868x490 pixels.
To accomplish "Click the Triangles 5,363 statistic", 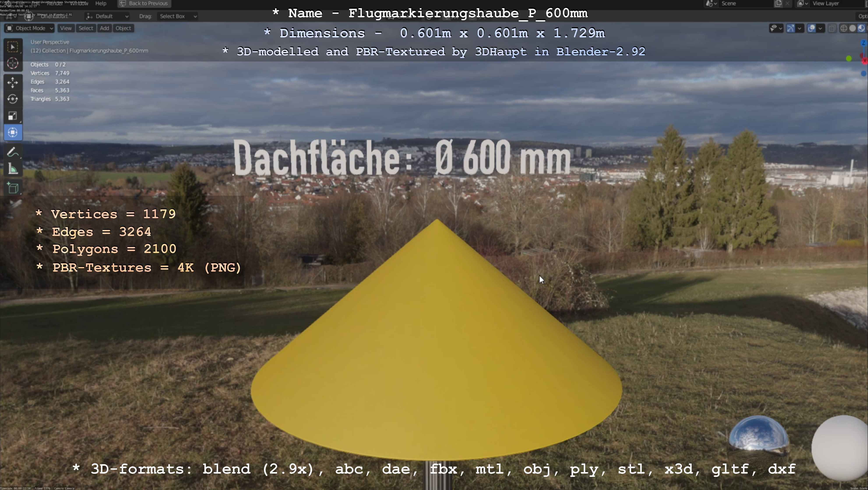I will [50, 99].
